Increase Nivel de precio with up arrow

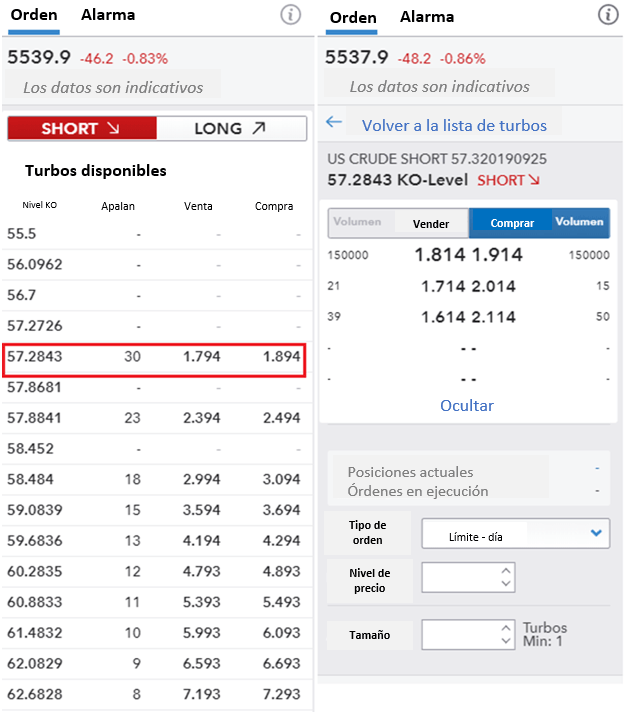point(506,570)
